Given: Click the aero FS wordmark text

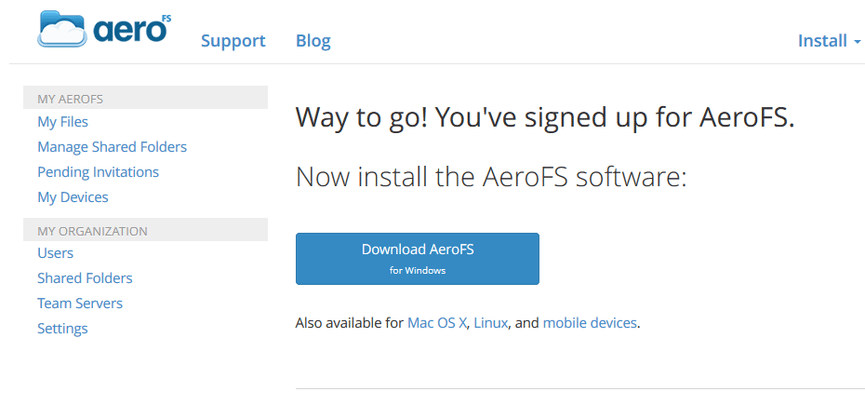Looking at the screenshot, I should click(132, 29).
